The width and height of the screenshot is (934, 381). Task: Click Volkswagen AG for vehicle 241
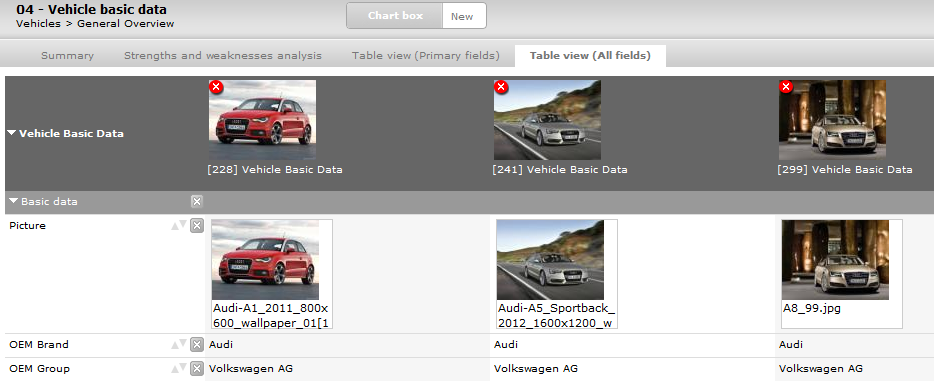pos(536,369)
